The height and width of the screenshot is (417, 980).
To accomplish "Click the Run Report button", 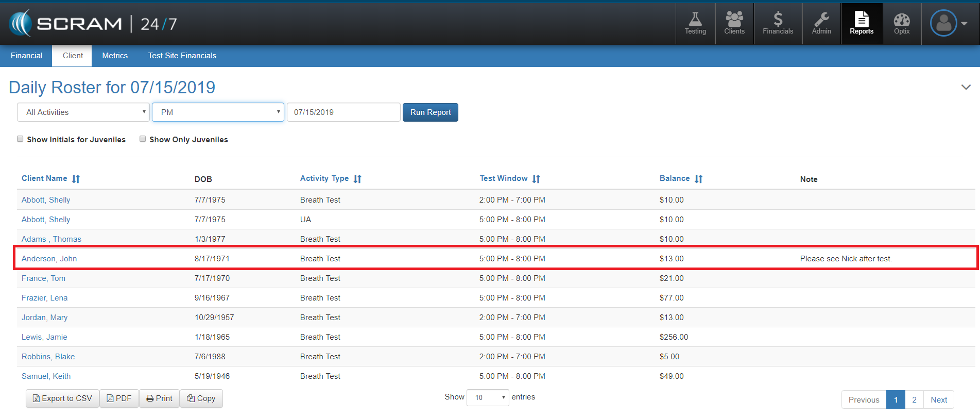I will (430, 112).
